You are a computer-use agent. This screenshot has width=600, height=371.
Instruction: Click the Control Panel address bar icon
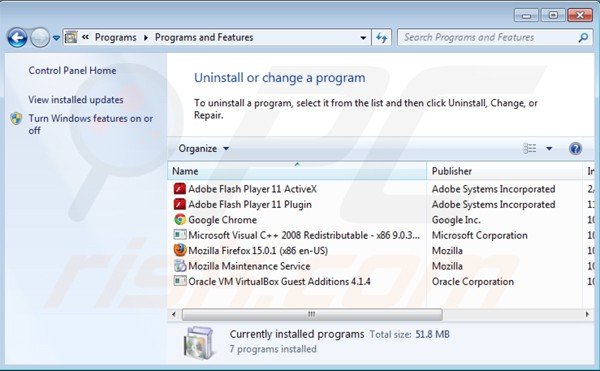click(x=71, y=37)
